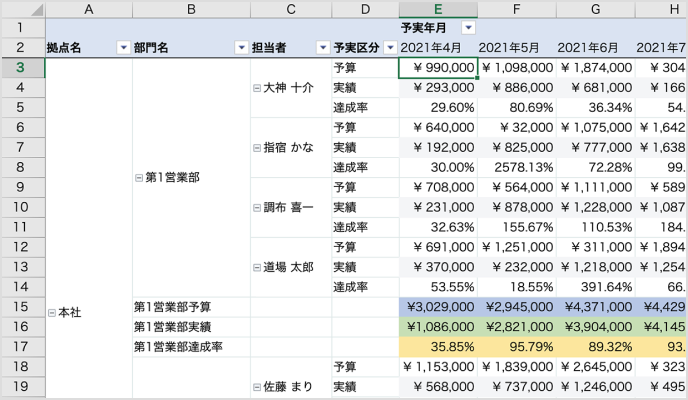This screenshot has width=688, height=400.
Task: Click cell showing ¥ 1,153,000
Action: click(x=438, y=367)
